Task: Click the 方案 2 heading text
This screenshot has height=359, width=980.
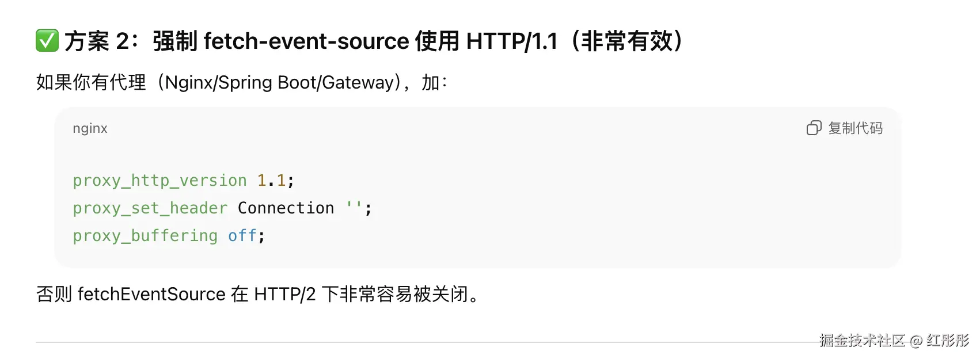Action: (x=97, y=41)
